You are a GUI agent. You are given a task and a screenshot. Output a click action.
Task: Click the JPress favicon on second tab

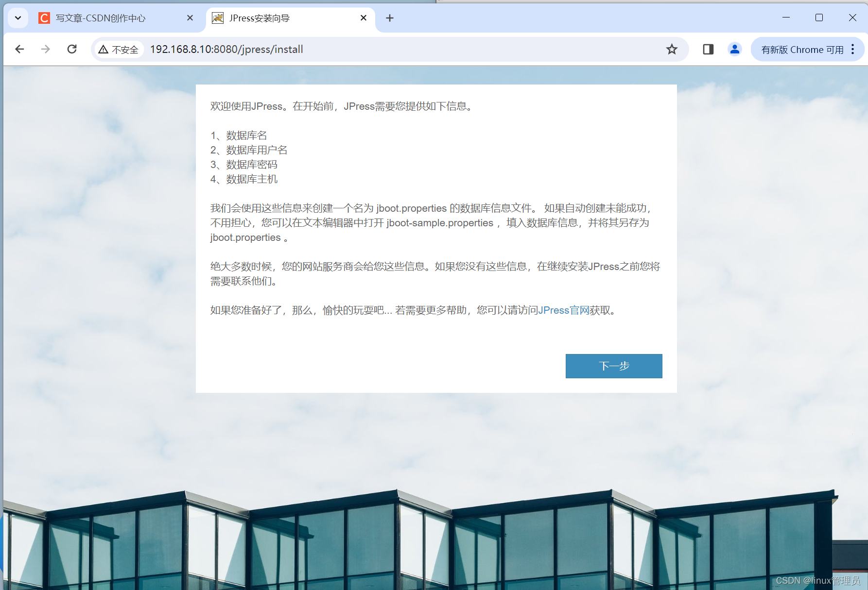pos(218,18)
